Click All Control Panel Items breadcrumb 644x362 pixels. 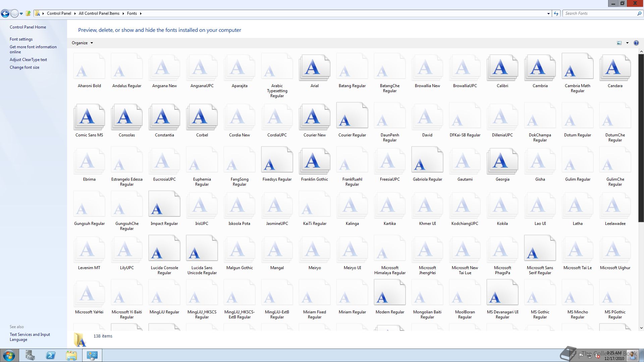(99, 13)
